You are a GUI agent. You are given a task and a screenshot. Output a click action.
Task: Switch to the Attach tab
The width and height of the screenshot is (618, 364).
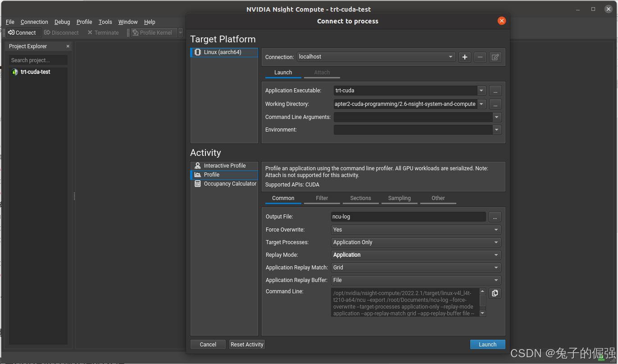[322, 73]
